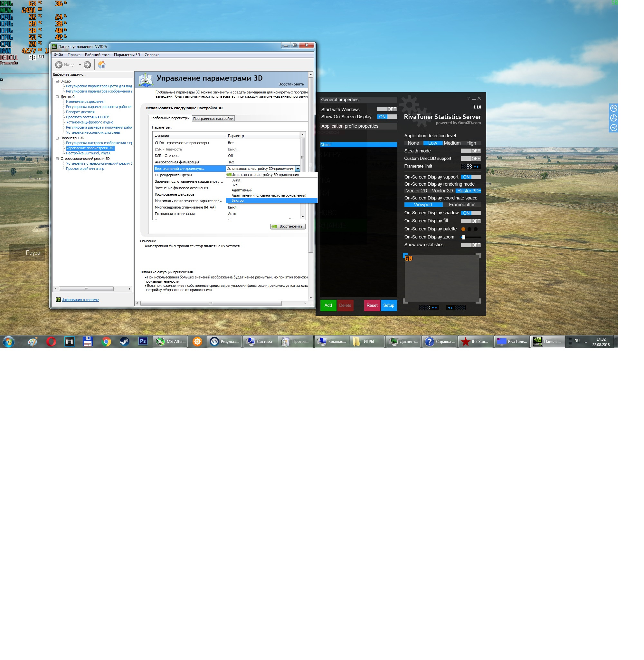Select the Medium application detection level
Screen dimensions: 644x660
tap(452, 143)
